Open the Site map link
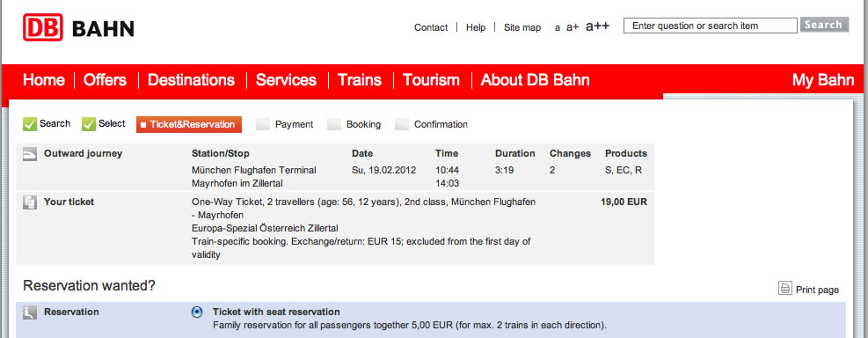 (522, 27)
